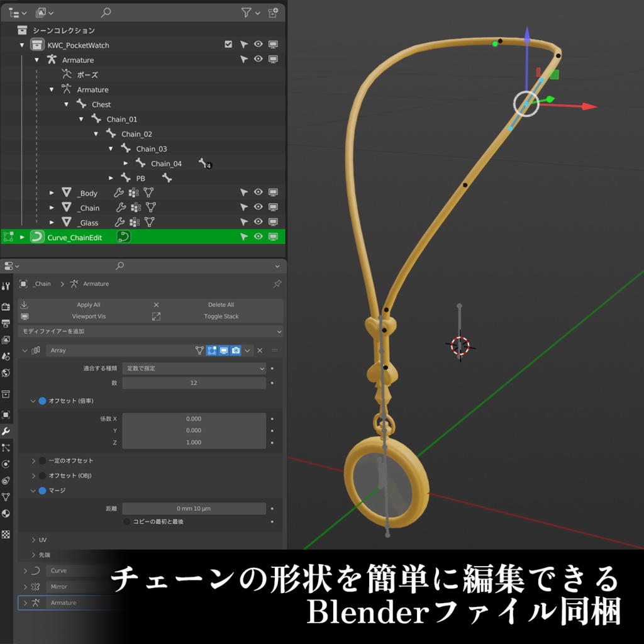Click the Y offset factor field
644x644 pixels.
tap(195, 430)
